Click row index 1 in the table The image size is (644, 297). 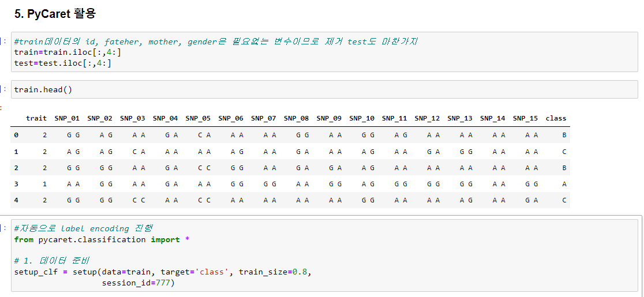coord(16,151)
